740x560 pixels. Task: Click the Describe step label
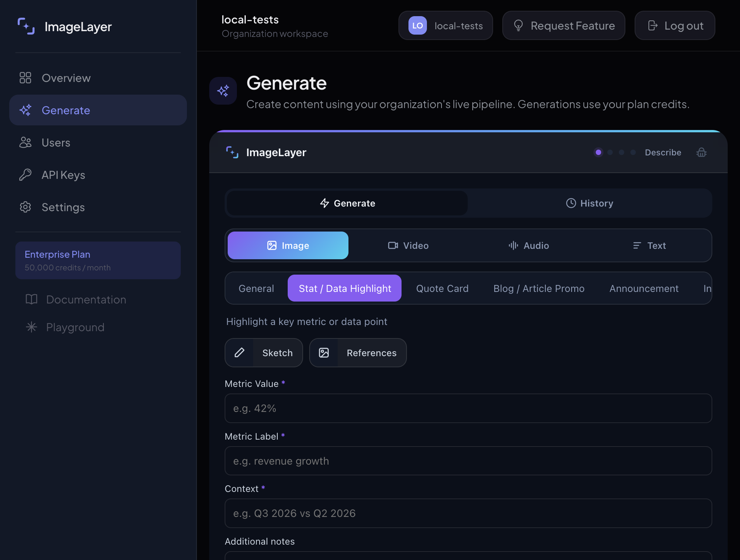[x=663, y=152]
